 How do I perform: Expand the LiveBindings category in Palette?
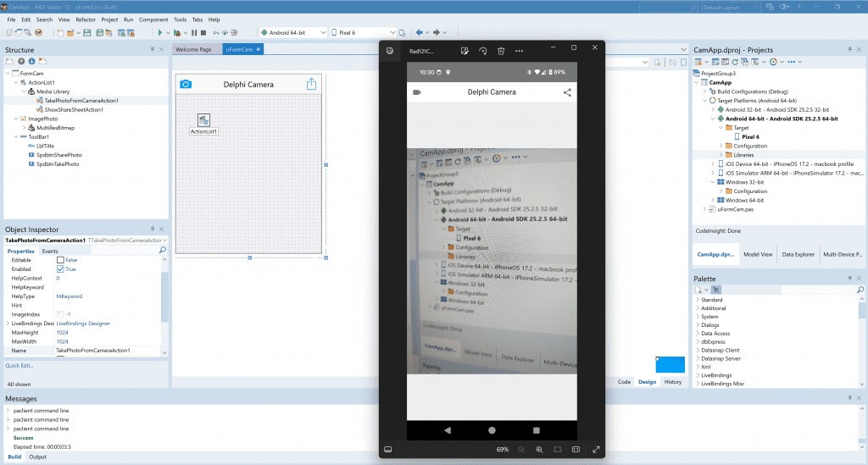tap(698, 375)
